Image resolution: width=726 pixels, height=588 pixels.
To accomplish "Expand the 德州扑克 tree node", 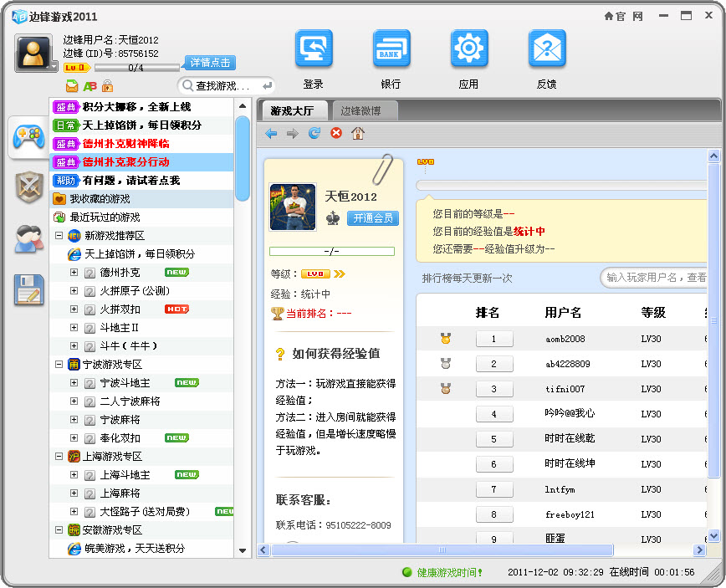I will coord(74,272).
